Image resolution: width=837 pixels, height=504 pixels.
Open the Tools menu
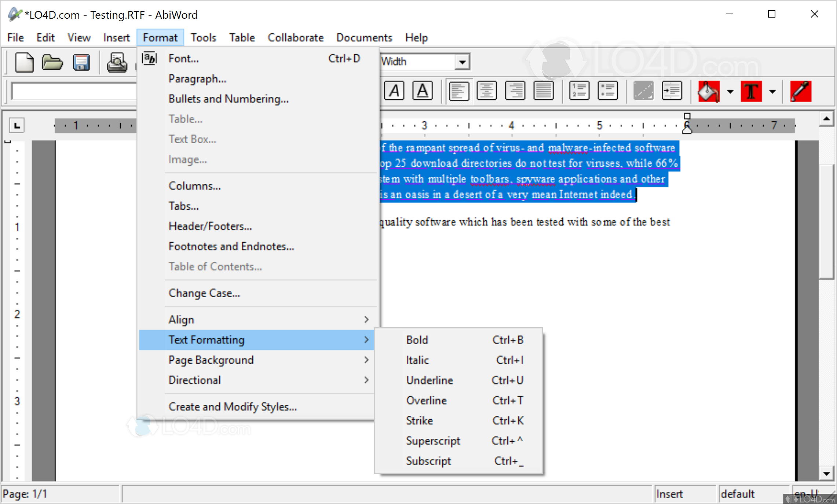(203, 37)
